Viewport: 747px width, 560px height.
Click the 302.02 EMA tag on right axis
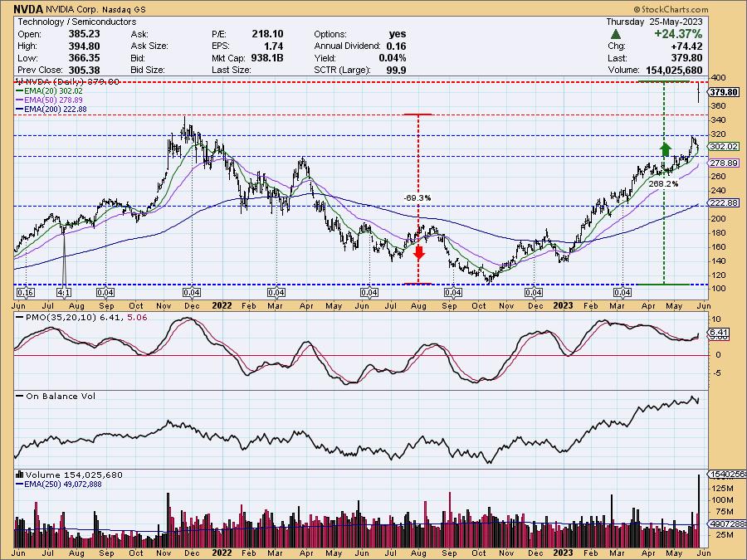tap(724, 147)
